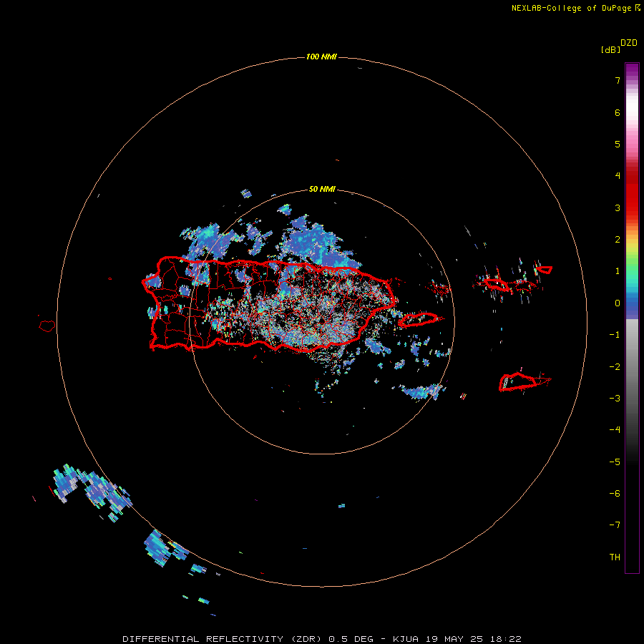
Task: Click the -5 value on the color scale
Action: coord(615,462)
